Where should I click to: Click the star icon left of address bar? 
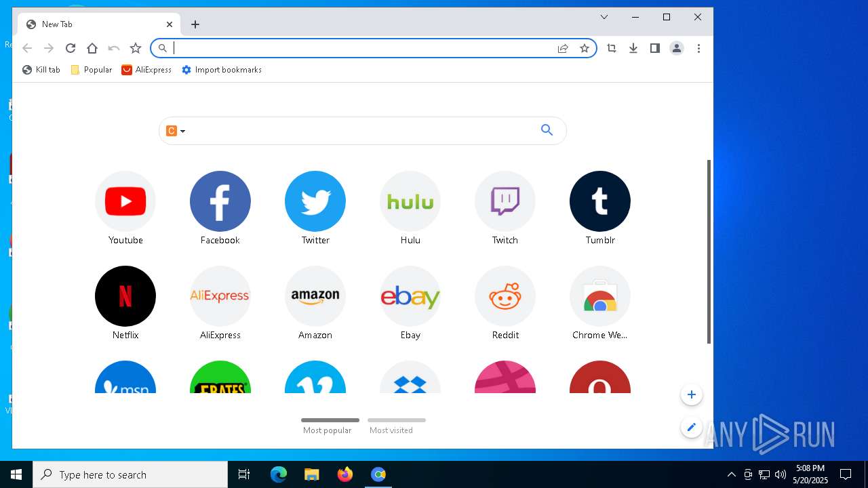tap(136, 48)
